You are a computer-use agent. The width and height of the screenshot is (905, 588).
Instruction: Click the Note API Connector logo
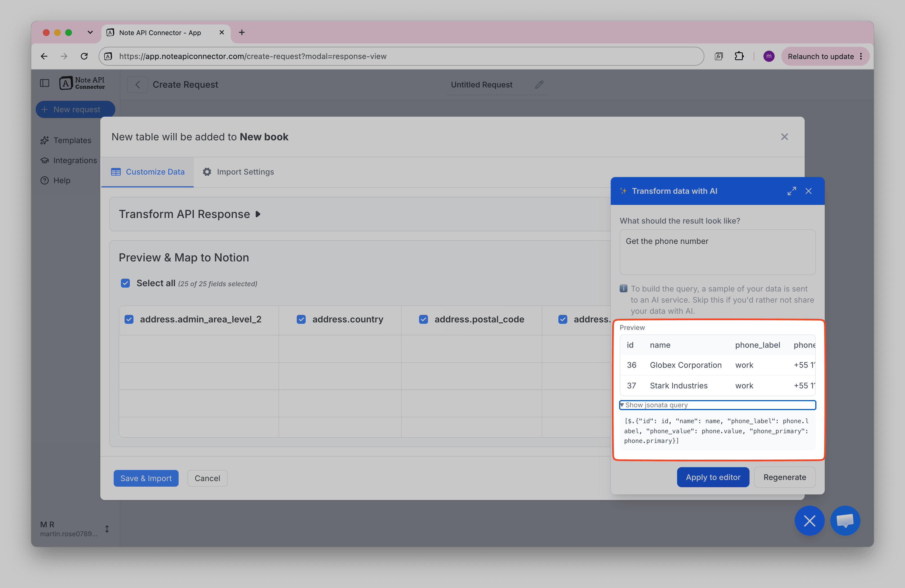[82, 83]
